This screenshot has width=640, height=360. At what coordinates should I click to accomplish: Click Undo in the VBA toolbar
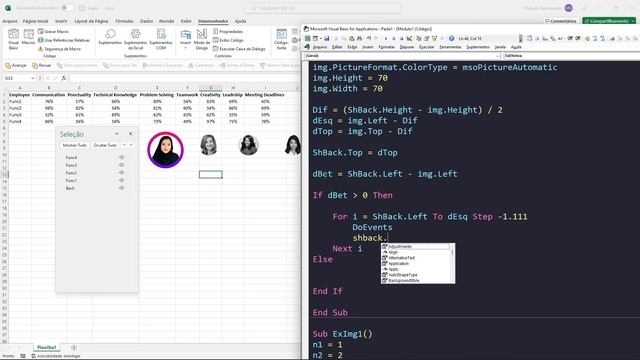pyautogui.click(x=369, y=38)
